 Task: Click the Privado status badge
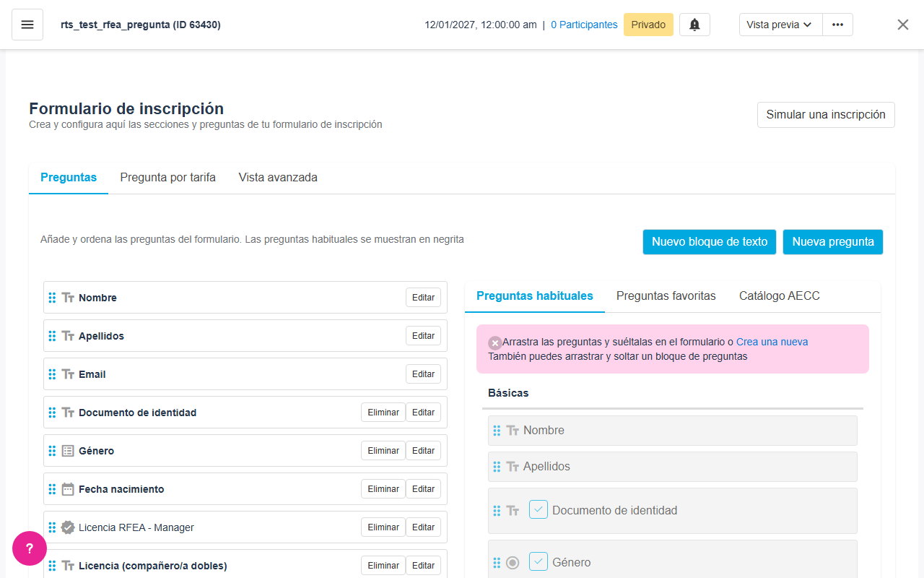point(648,25)
